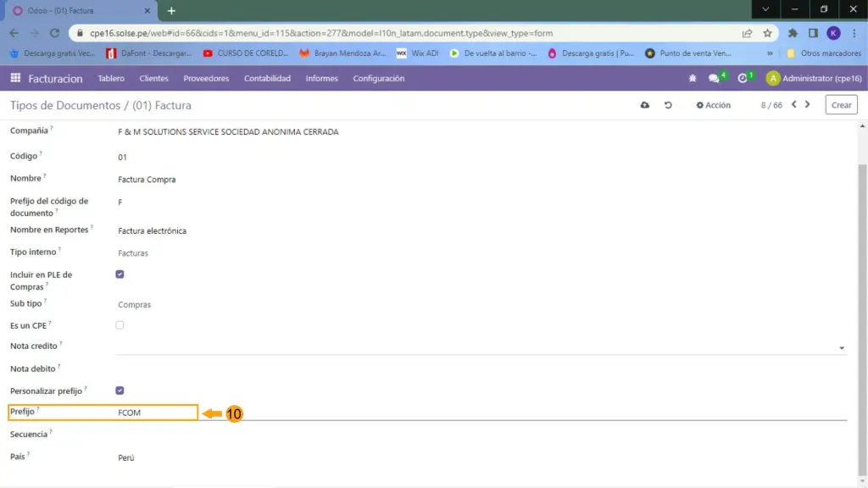The image size is (868, 488).
Task: Reload the page in the browser
Action: pos(54,33)
